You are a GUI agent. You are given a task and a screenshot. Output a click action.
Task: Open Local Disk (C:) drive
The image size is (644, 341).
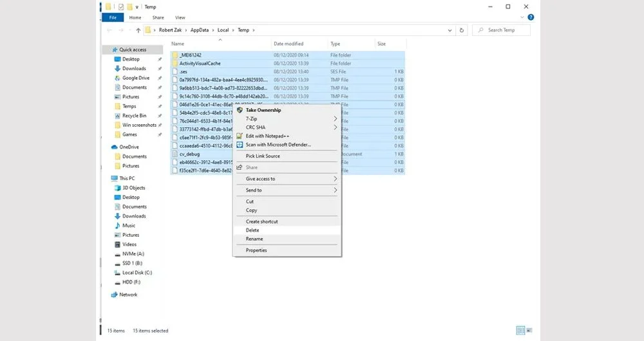pos(137,273)
